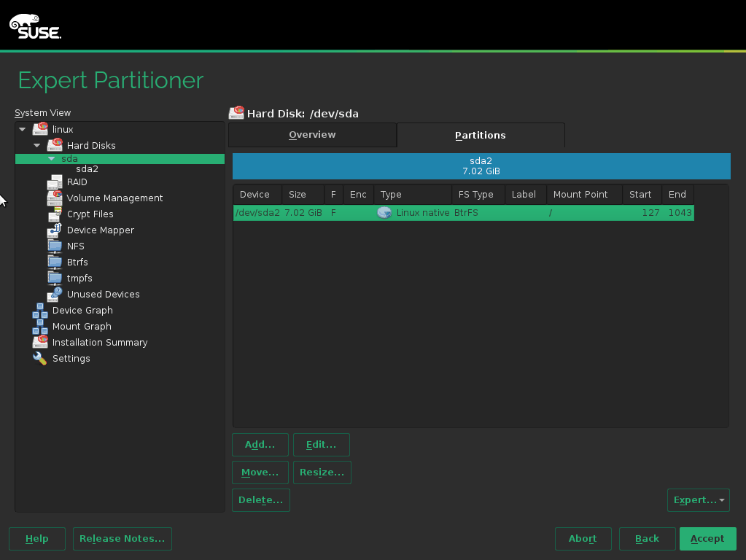Open the Expert dropdown menu
The image size is (746, 560).
pos(698,500)
